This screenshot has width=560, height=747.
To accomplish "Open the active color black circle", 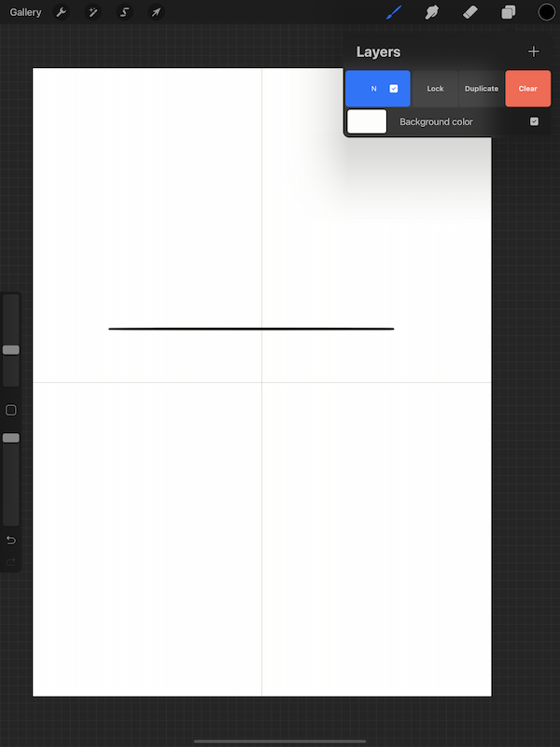I will pyautogui.click(x=547, y=12).
